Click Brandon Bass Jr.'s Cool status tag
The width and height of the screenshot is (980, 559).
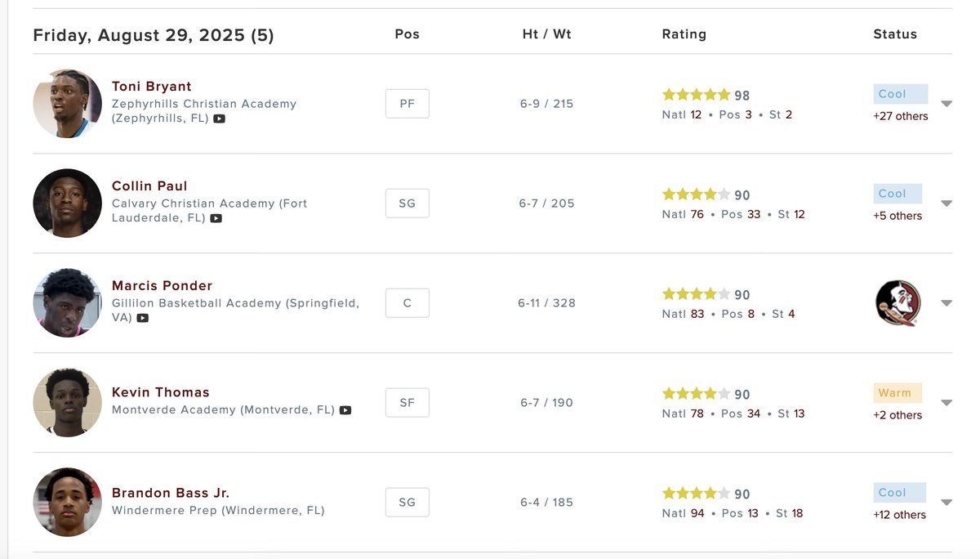pyautogui.click(x=899, y=493)
